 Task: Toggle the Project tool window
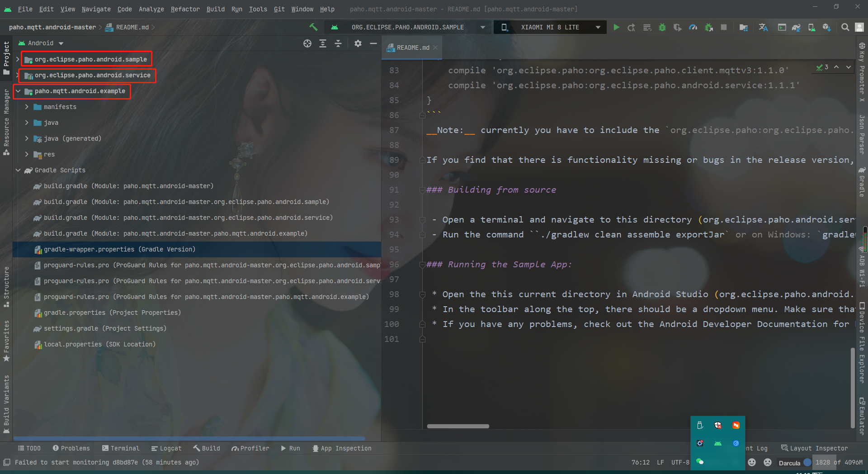(x=6, y=58)
